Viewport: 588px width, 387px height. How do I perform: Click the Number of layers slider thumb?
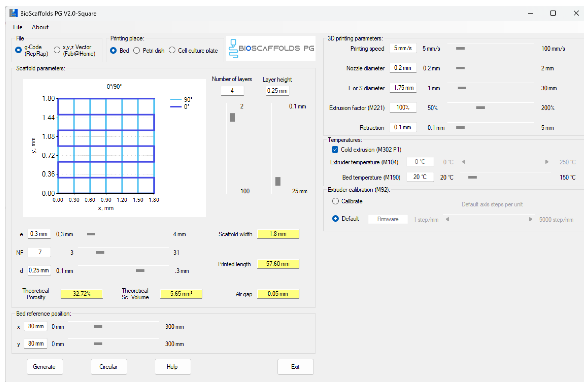pyautogui.click(x=233, y=117)
